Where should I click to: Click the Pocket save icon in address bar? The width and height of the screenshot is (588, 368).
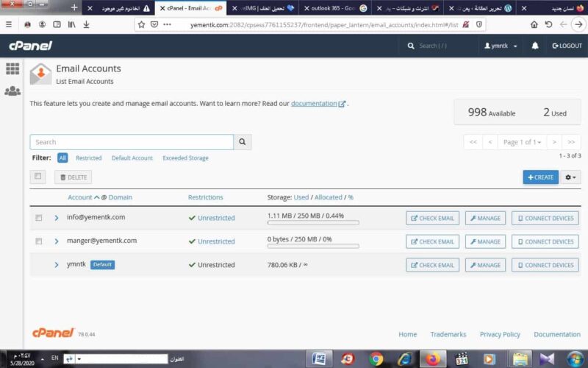coord(154,24)
